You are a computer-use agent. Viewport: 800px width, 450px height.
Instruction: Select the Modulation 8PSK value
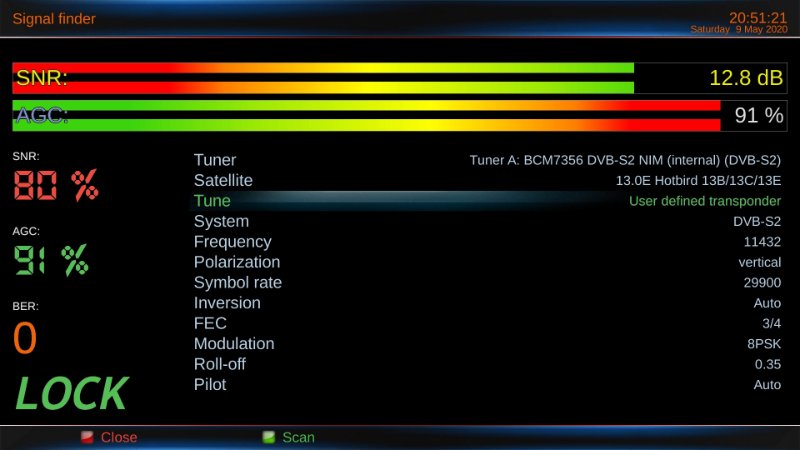coord(764,344)
